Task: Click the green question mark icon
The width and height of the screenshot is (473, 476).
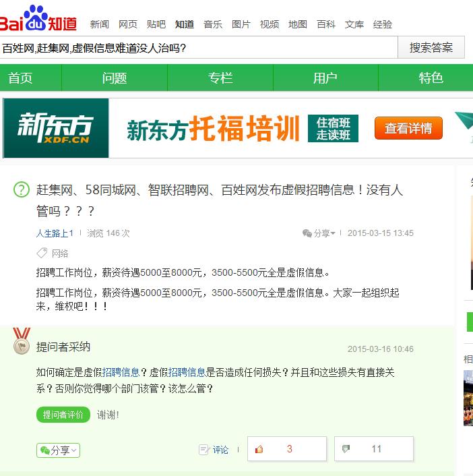Action: click(22, 189)
